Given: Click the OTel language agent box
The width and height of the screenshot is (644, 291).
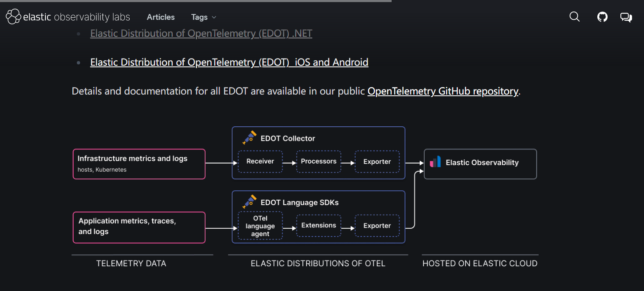Looking at the screenshot, I should point(260,226).
